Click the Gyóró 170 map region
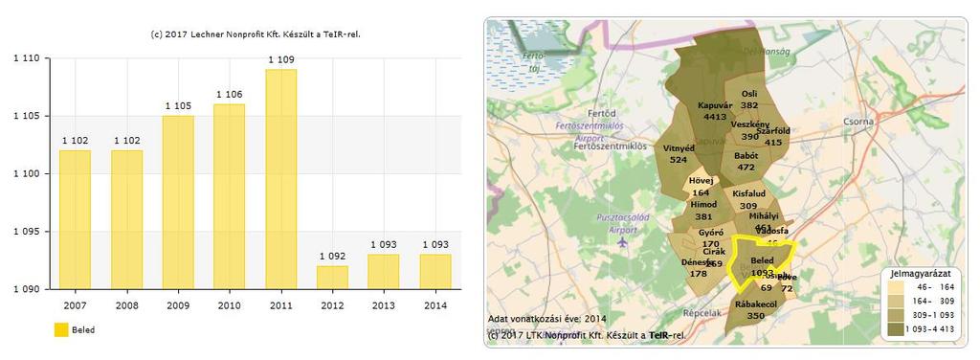980x360 pixels. [711, 238]
